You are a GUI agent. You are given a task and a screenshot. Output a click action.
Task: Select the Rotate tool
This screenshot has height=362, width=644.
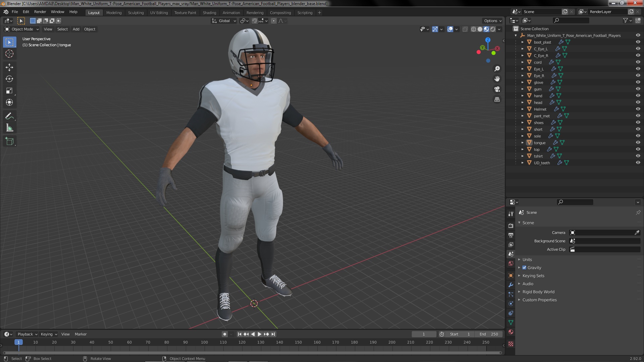pyautogui.click(x=9, y=79)
